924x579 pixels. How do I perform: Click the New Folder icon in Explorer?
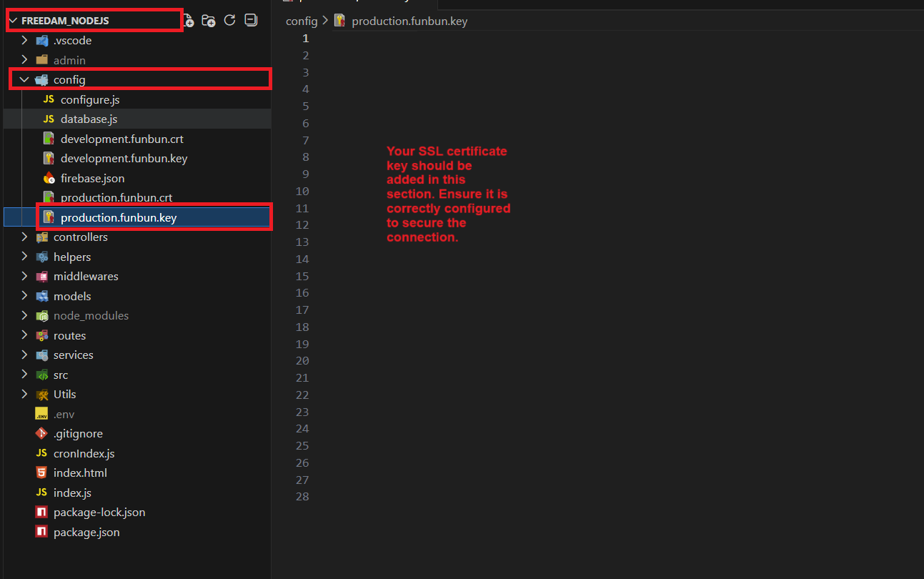pyautogui.click(x=208, y=20)
